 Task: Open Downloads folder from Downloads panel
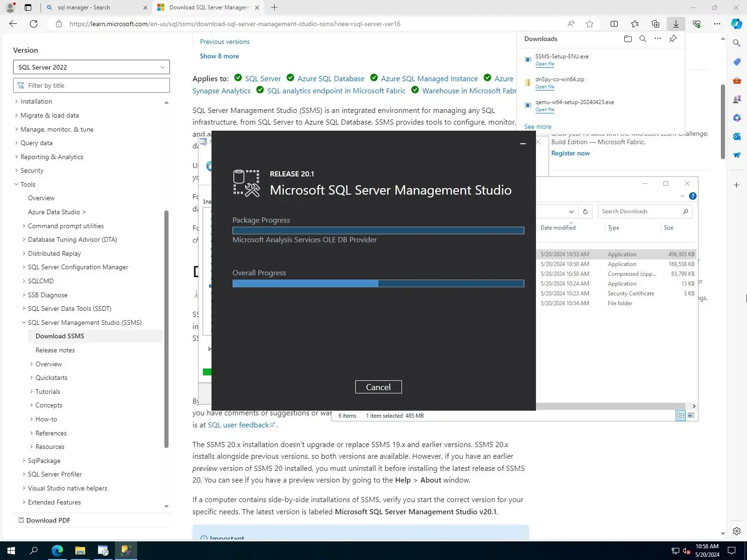click(628, 39)
